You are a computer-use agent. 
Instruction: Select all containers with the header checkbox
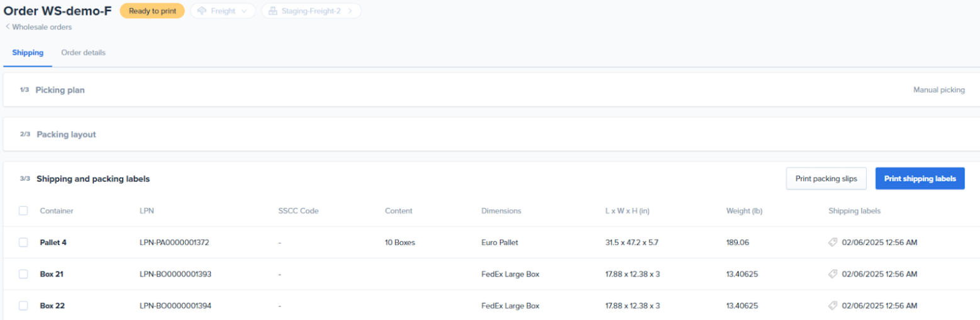tap(23, 211)
